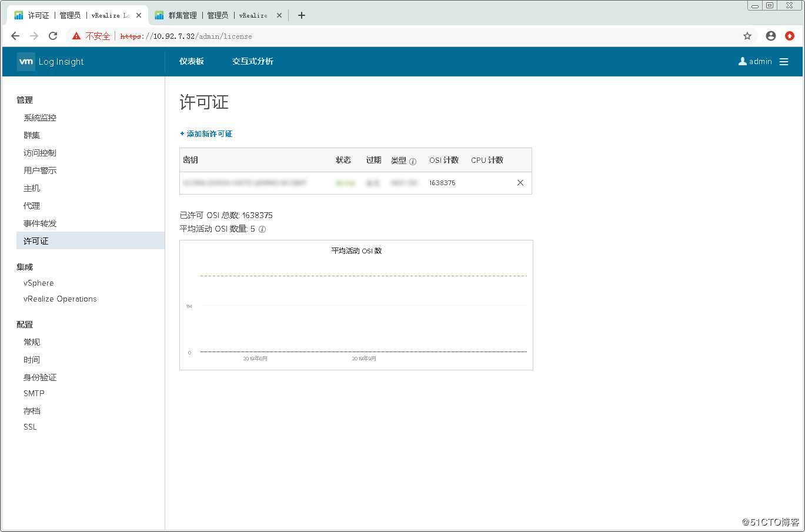The width and height of the screenshot is (805, 532).
Task: Go to the 仪表板 tab
Action: pyautogui.click(x=192, y=61)
